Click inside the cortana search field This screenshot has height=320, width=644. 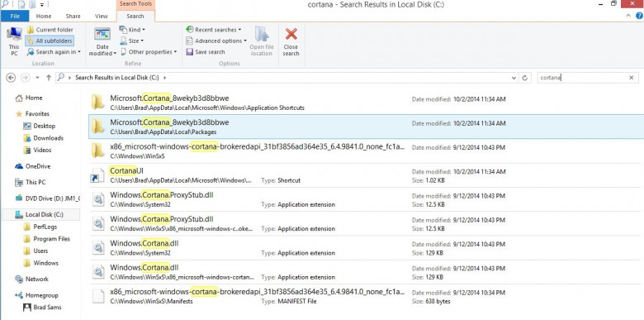click(583, 78)
